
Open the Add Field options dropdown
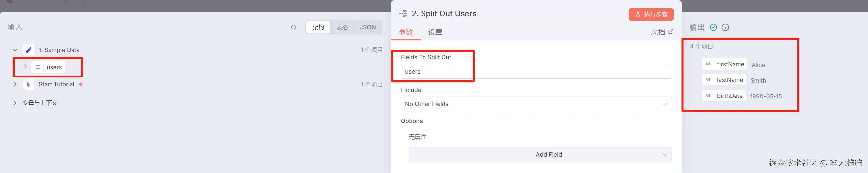(540, 154)
